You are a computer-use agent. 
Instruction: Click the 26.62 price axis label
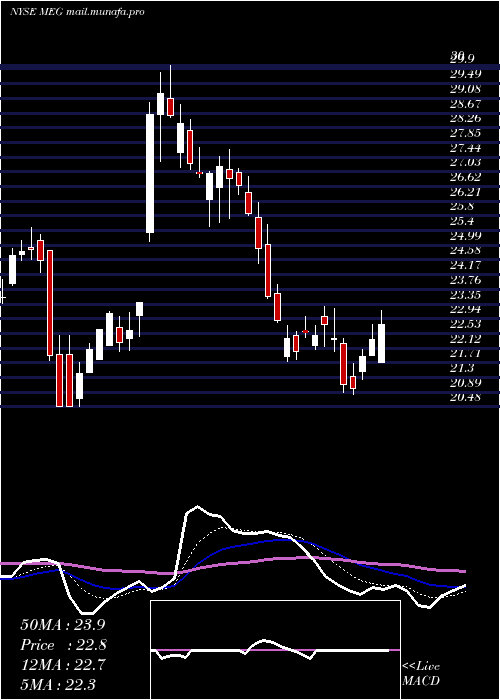click(466, 177)
